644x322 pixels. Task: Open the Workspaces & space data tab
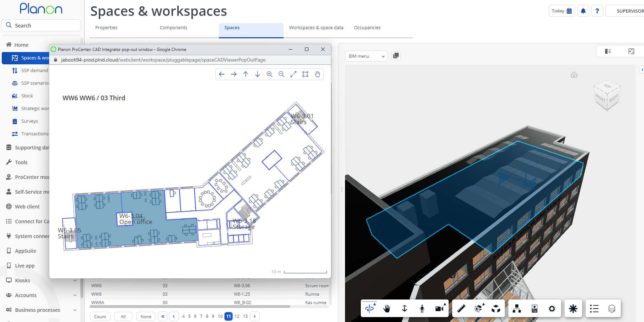pos(316,27)
